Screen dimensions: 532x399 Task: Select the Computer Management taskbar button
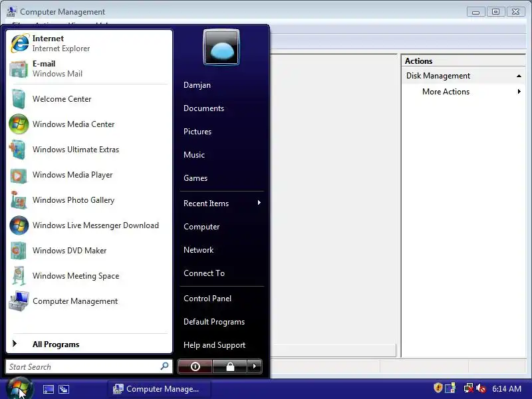(x=160, y=389)
